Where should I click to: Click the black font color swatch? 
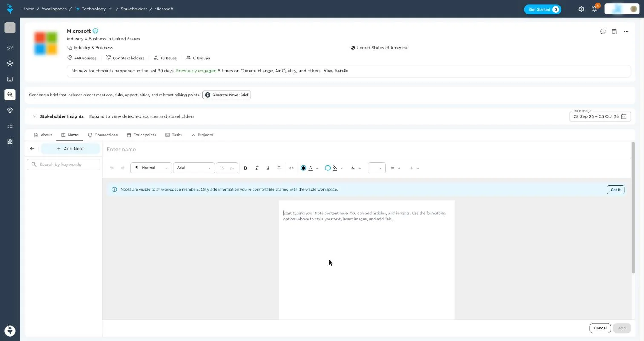click(303, 168)
